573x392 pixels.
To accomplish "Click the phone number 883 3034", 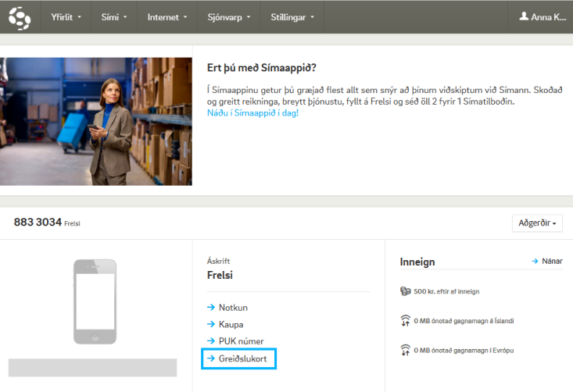I will coord(38,222).
